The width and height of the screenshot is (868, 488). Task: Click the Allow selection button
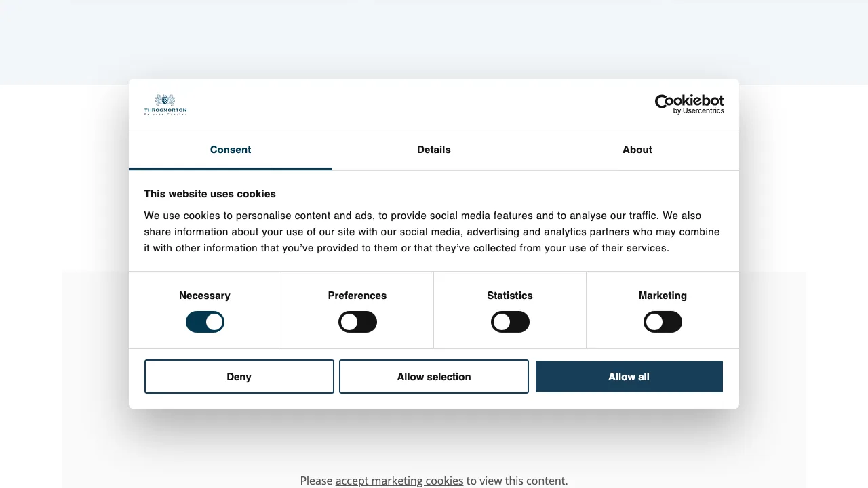433,376
